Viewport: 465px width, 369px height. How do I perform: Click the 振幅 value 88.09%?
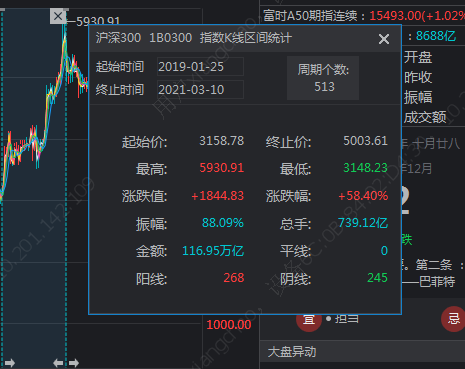pos(223,223)
